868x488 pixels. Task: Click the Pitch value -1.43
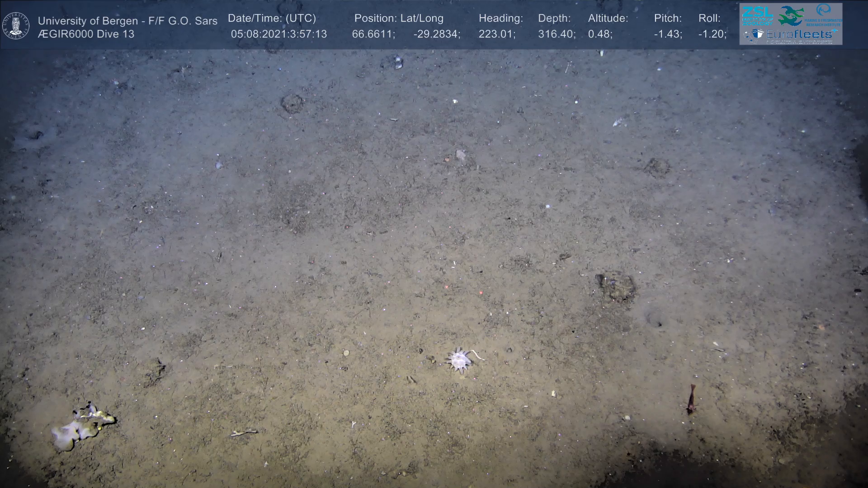668,34
